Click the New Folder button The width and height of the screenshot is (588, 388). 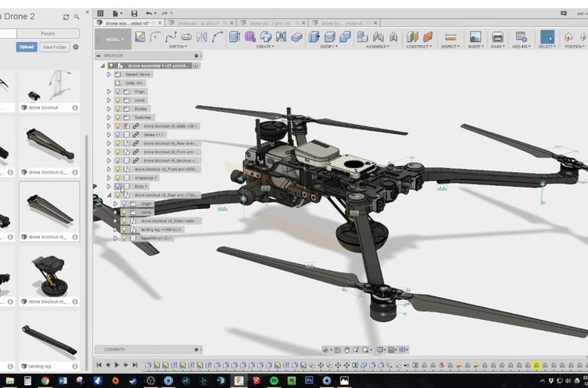tap(53, 47)
